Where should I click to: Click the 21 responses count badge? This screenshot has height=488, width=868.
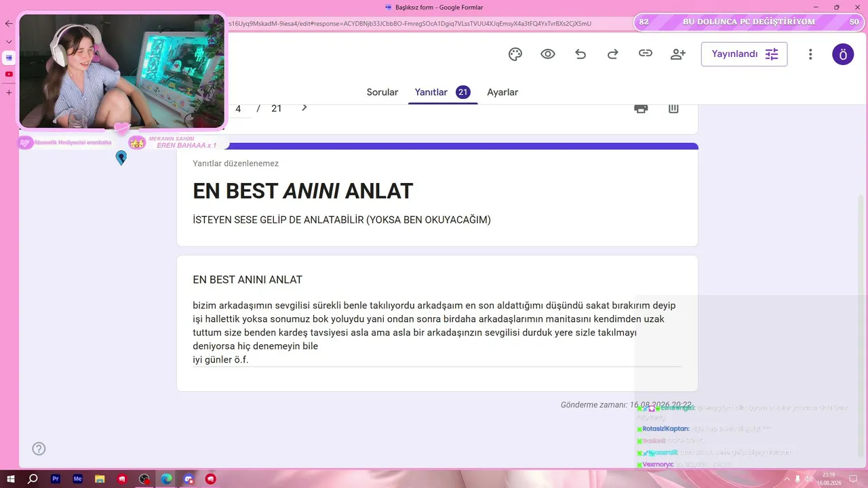463,92
